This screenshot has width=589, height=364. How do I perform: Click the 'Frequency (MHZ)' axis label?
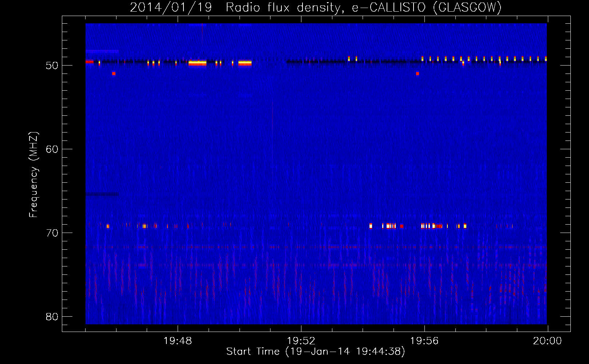pyautogui.click(x=33, y=175)
